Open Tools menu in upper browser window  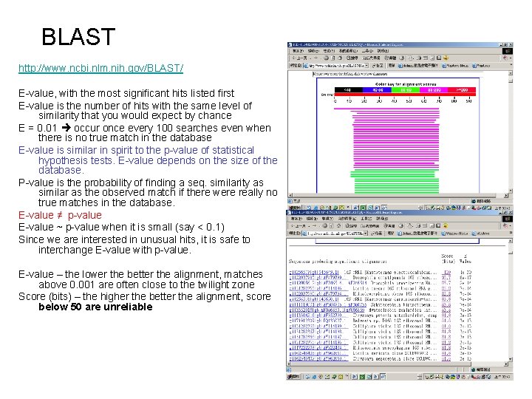[x=367, y=51]
